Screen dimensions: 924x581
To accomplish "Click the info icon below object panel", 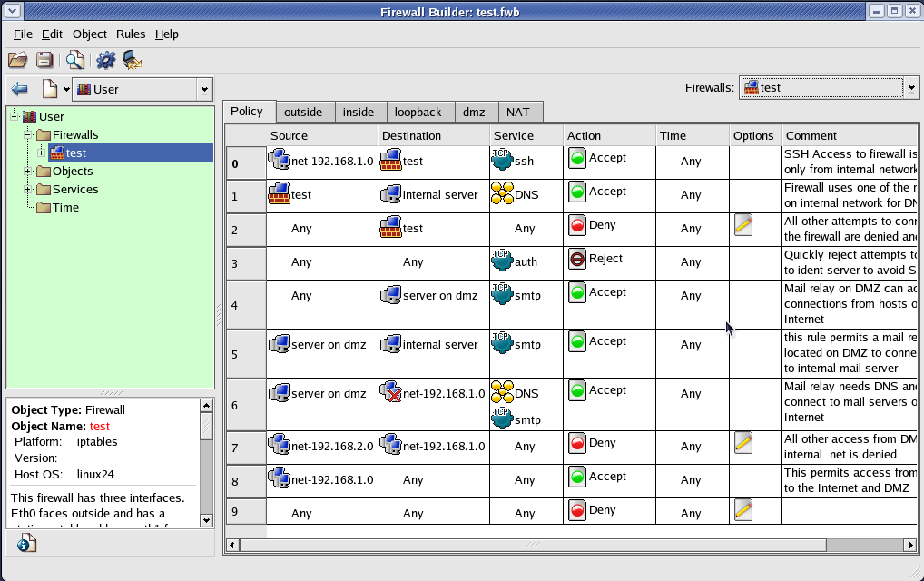I will click(x=26, y=543).
